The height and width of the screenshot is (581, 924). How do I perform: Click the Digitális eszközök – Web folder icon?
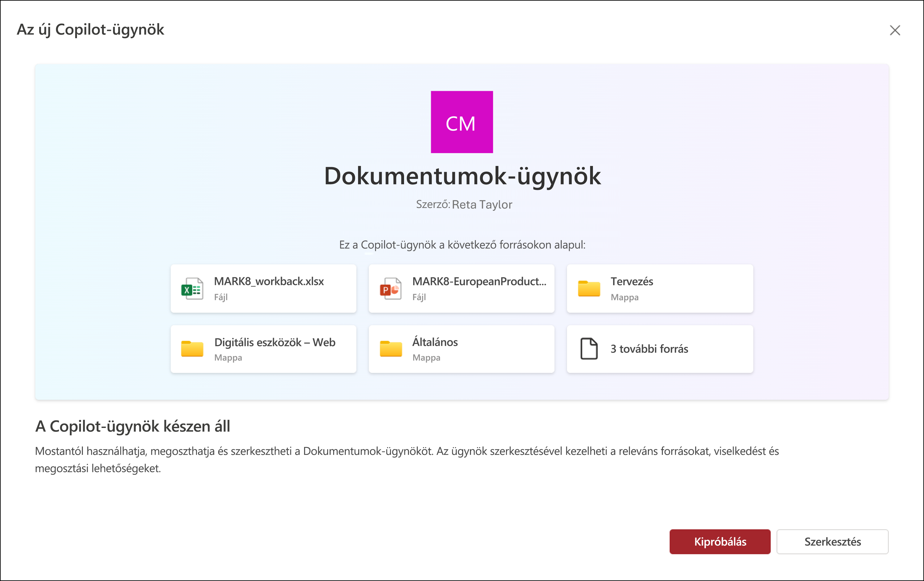pos(192,349)
